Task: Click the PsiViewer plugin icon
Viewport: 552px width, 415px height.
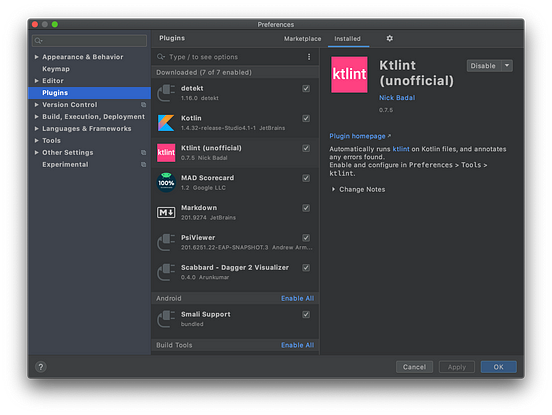Action: pyautogui.click(x=166, y=242)
